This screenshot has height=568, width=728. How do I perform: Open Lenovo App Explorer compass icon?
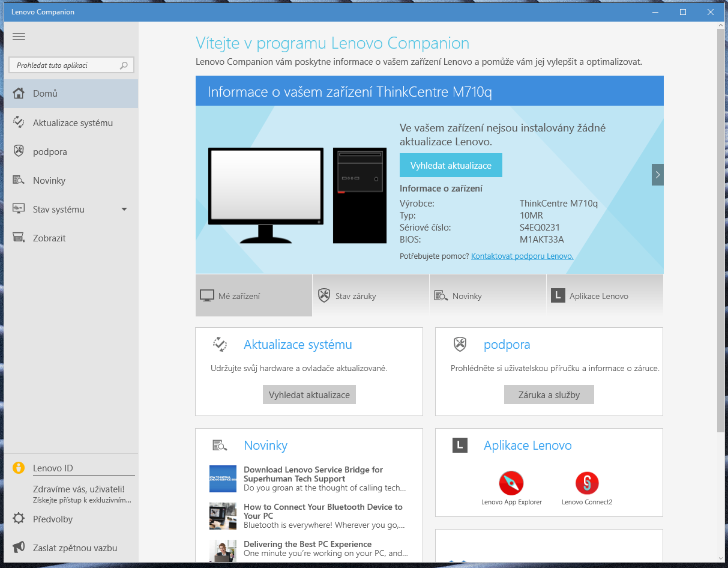tap(511, 483)
